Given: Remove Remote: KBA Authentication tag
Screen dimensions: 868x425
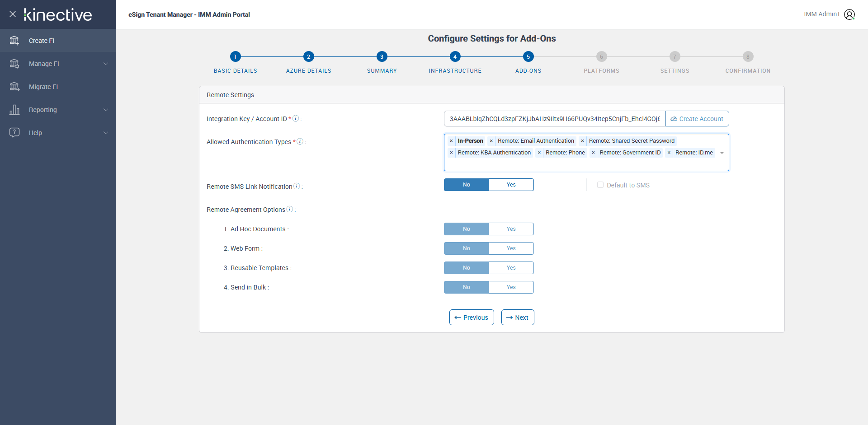Looking at the screenshot, I should [x=451, y=153].
